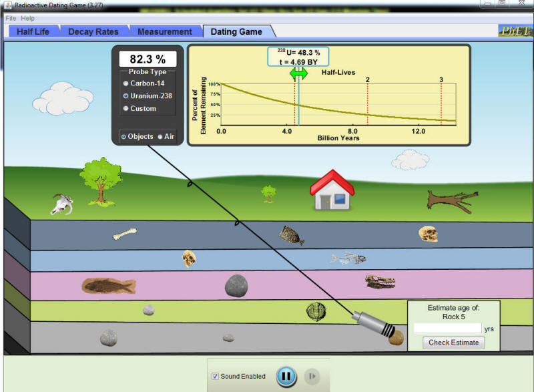The width and height of the screenshot is (534, 392).
Task: Click the 82.3 % probe reading
Action: (148, 59)
